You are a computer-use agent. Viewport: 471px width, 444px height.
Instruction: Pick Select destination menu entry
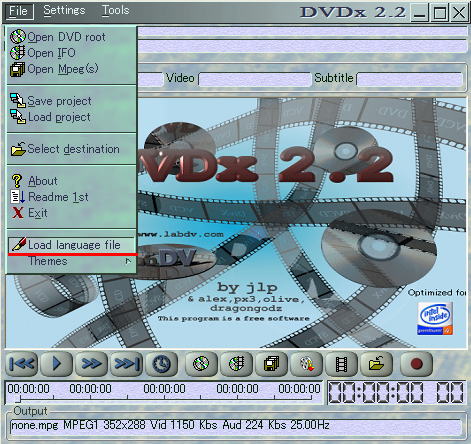click(x=72, y=149)
